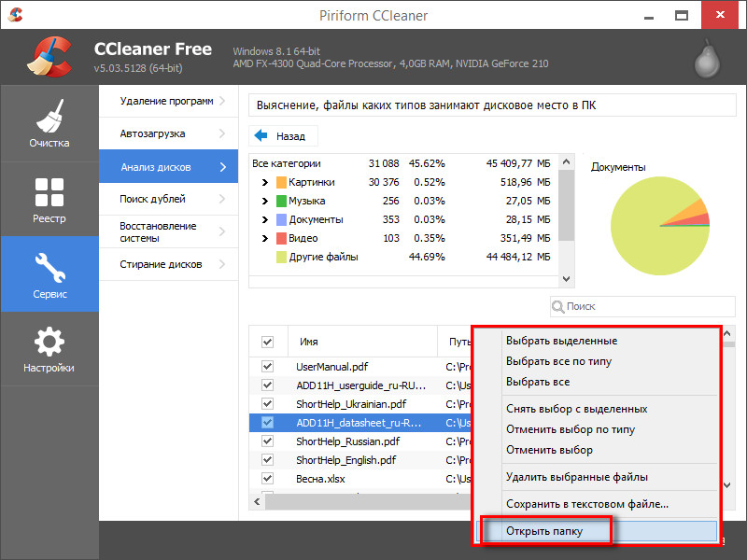Screen dimensions: 747x560
Task: Click the Восстановление системы chevron
Action: tap(222, 231)
